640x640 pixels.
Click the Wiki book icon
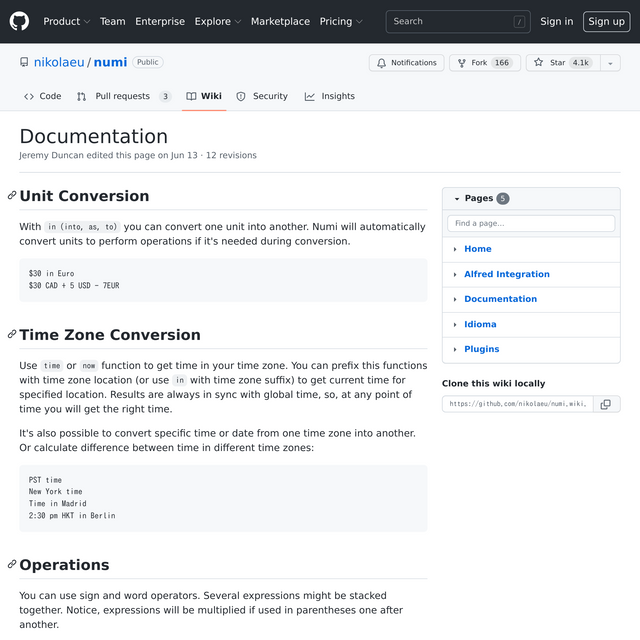[191, 96]
